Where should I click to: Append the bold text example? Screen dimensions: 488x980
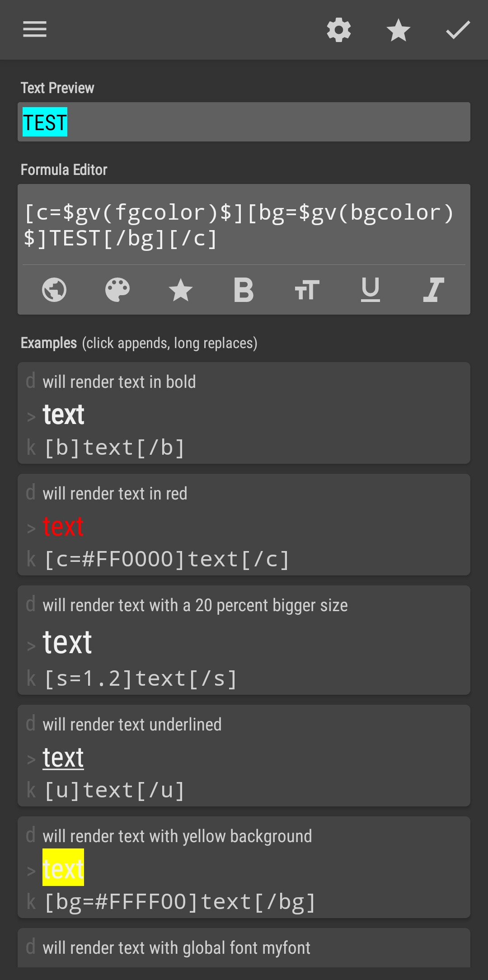(244, 413)
